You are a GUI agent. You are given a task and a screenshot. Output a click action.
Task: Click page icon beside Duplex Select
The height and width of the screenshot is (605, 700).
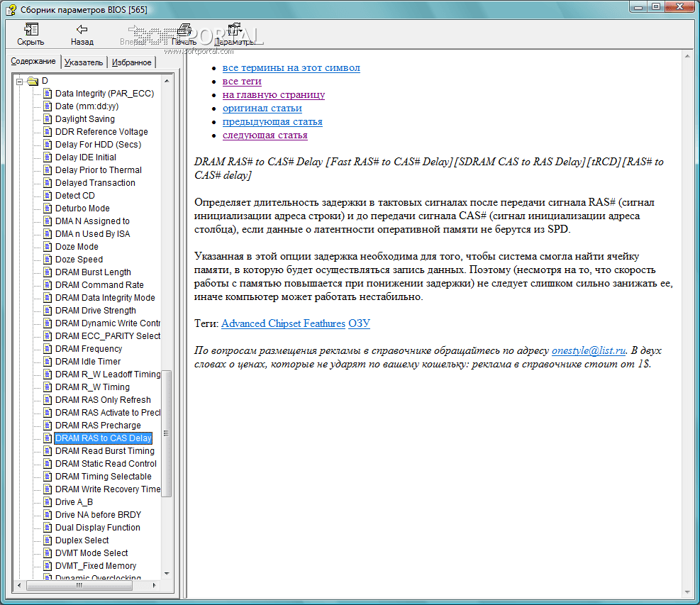pos(48,540)
